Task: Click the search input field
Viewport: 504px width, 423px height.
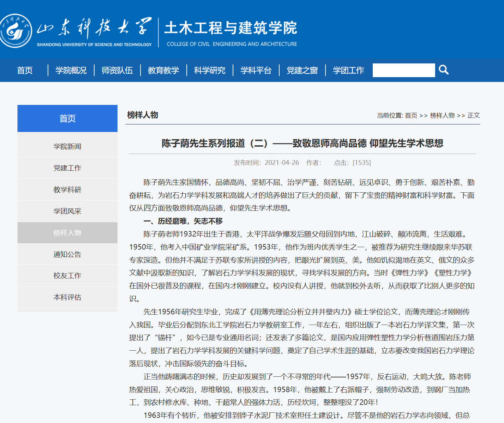Action: 404,70
